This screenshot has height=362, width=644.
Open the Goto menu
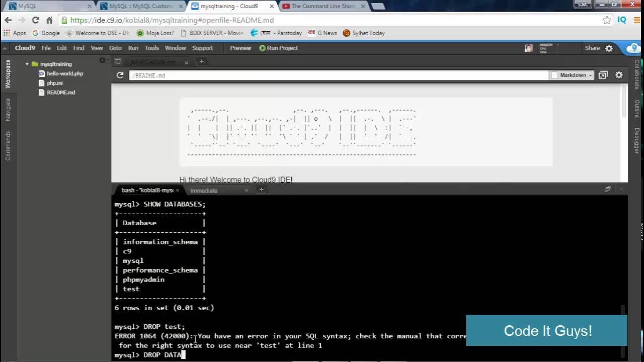pos(115,48)
